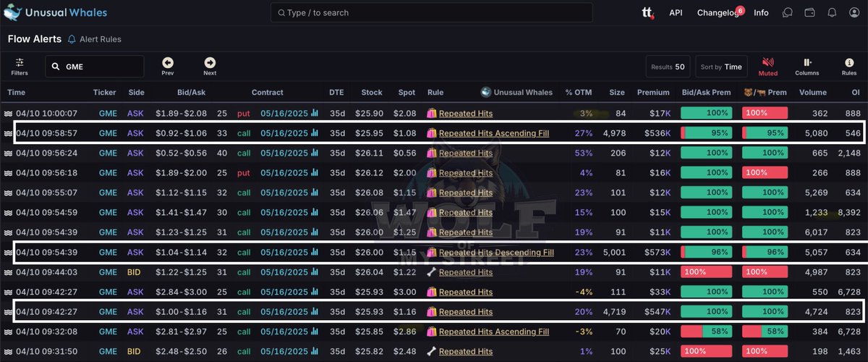Click Alert Rules link
The width and height of the screenshot is (868, 362).
pyautogui.click(x=101, y=39)
